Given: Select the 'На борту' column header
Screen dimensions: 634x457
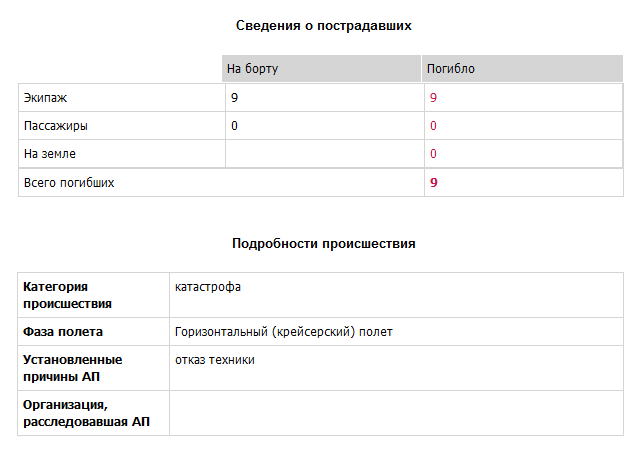Looking at the screenshot, I should 321,69.
